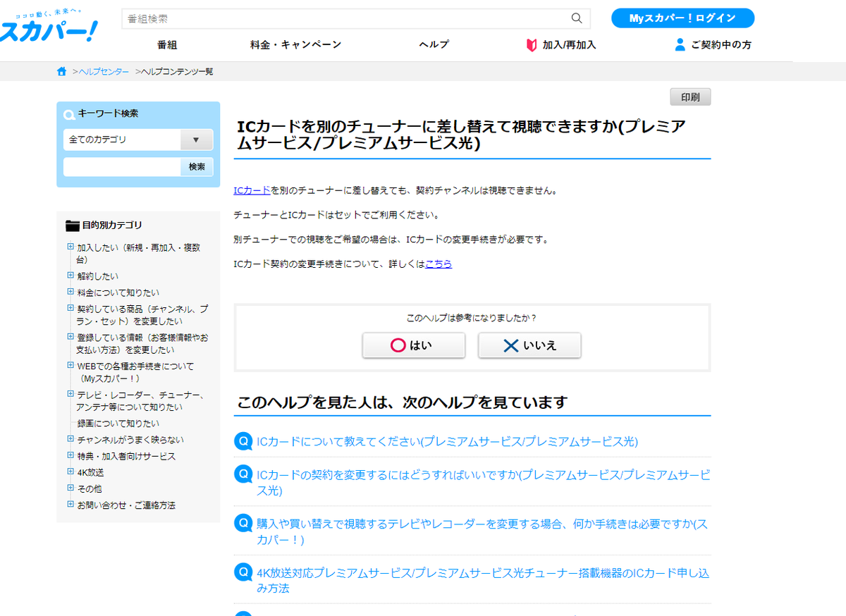Open the 全てのカテゴリ dropdown
Viewport: 846px width, 616px height.
[138, 140]
